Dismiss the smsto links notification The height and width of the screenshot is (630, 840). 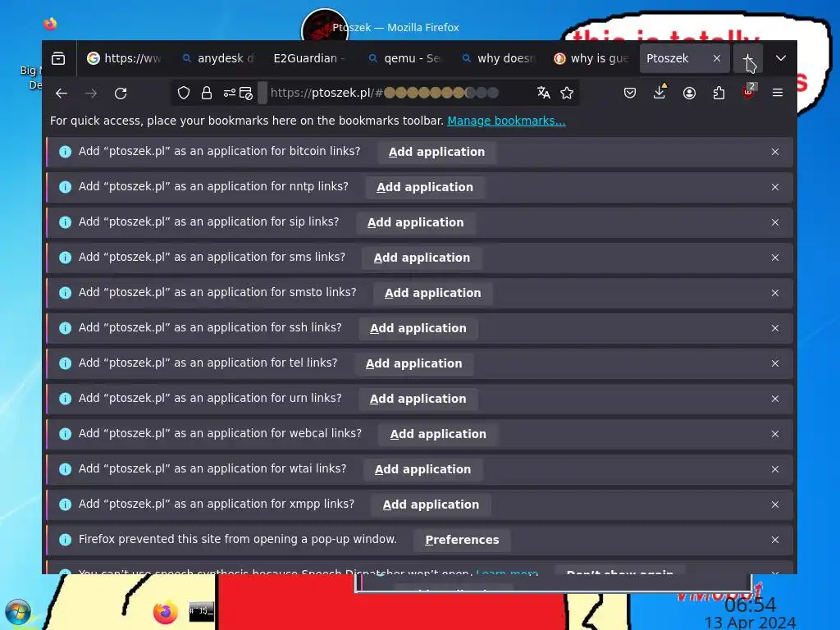pyautogui.click(x=775, y=293)
